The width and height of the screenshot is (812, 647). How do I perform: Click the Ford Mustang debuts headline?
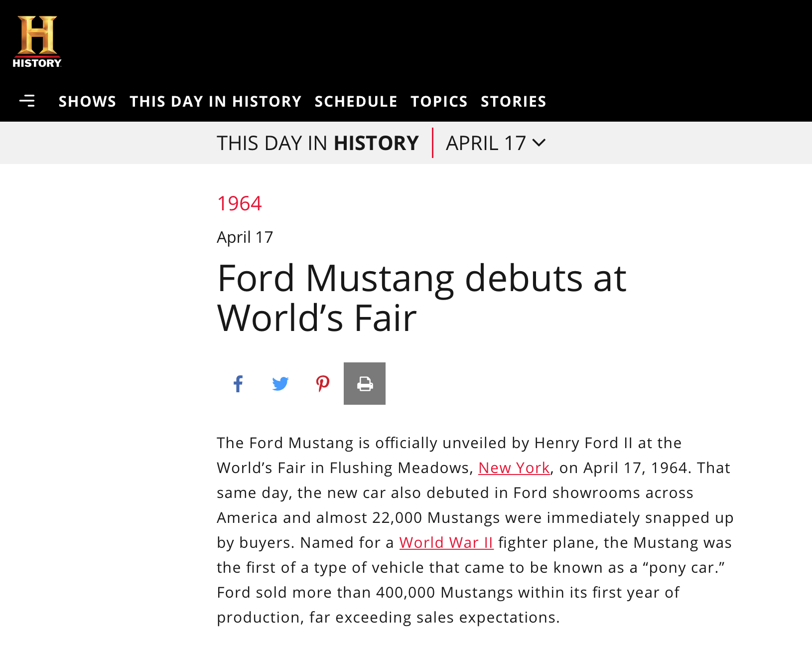421,298
